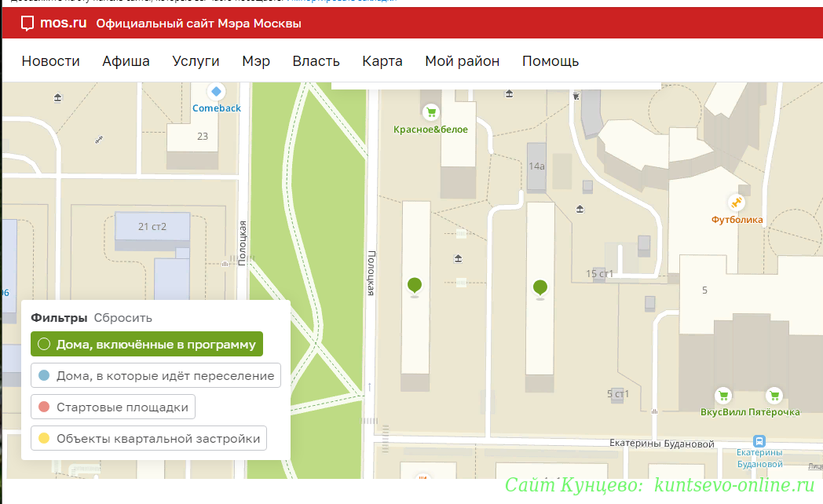Select Мэр in the navigation bar
Image resolution: width=823 pixels, height=504 pixels.
click(256, 61)
